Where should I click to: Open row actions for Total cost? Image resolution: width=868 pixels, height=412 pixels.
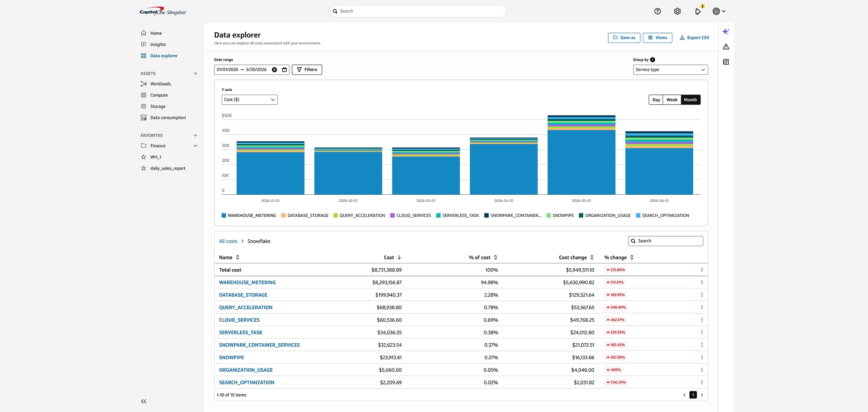(x=702, y=270)
